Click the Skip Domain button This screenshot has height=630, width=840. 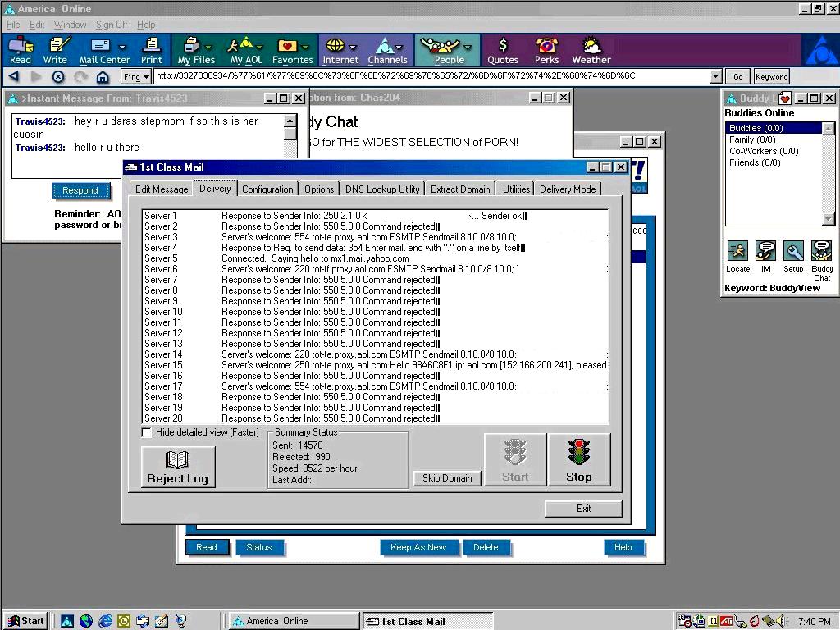tap(447, 478)
